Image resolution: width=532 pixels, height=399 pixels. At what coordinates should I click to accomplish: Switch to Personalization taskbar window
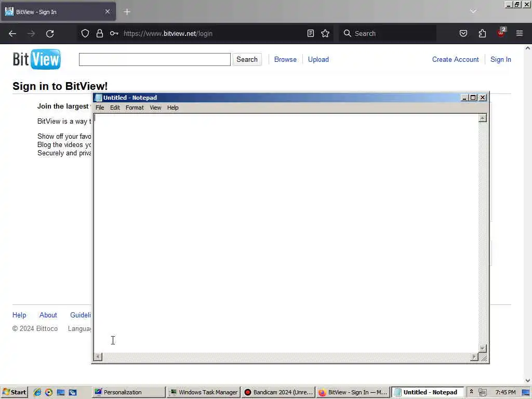(129, 392)
